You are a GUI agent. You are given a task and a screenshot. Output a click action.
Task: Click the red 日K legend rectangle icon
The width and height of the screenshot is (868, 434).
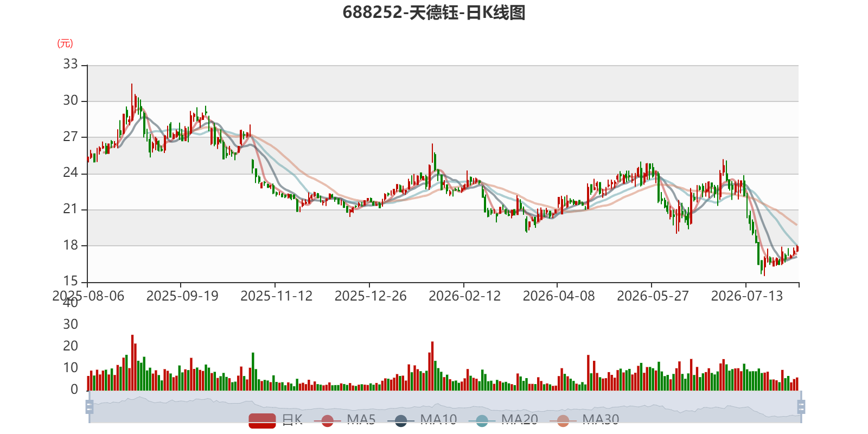[x=263, y=420]
